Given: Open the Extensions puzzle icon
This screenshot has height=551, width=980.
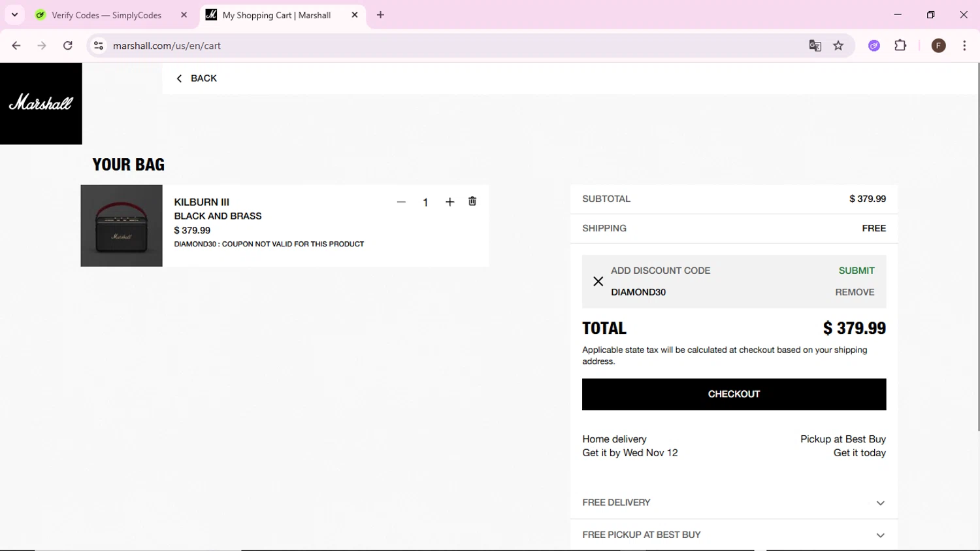Looking at the screenshot, I should 900,46.
